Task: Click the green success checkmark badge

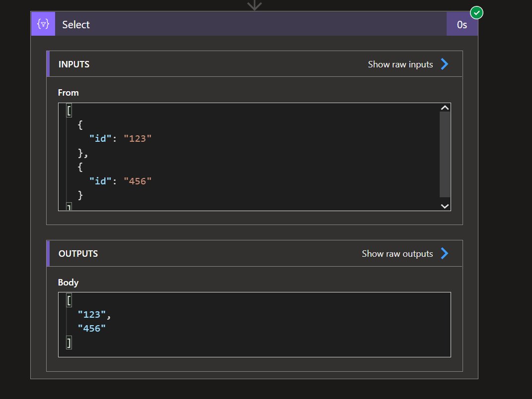Action: 476,13
